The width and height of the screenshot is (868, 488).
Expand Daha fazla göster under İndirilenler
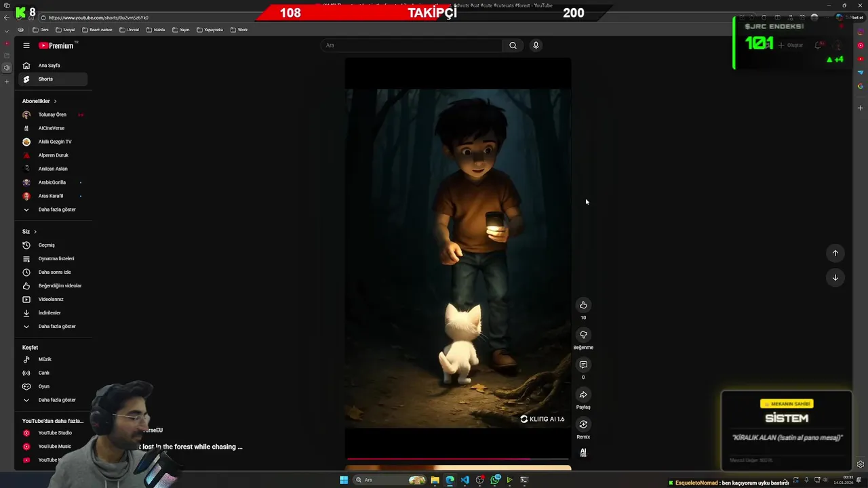53,327
